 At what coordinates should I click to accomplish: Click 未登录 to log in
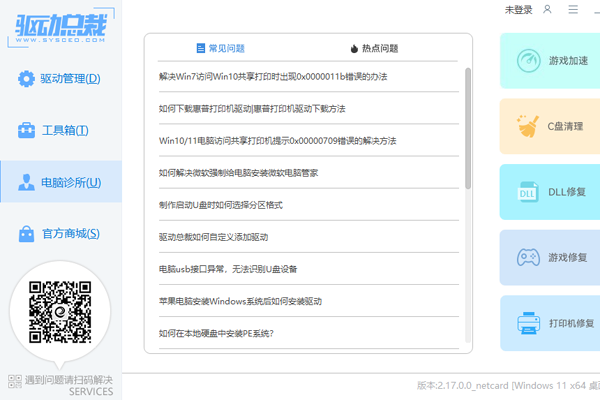click(x=519, y=9)
